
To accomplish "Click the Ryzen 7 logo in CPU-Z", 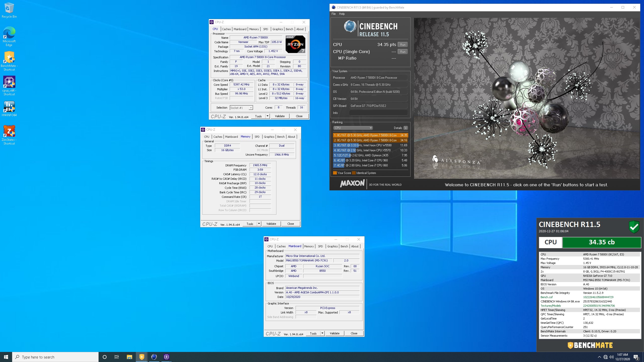I will click(295, 44).
